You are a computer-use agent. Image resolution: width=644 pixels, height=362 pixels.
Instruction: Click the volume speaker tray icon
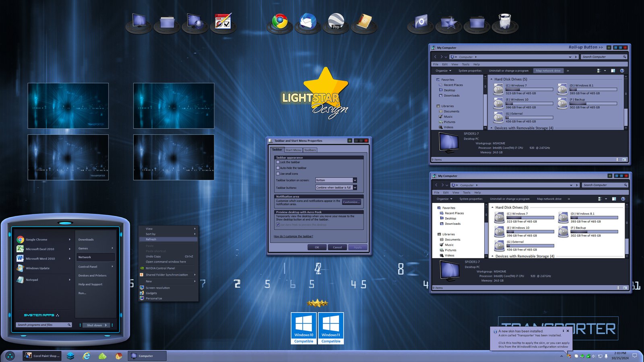tap(594, 356)
